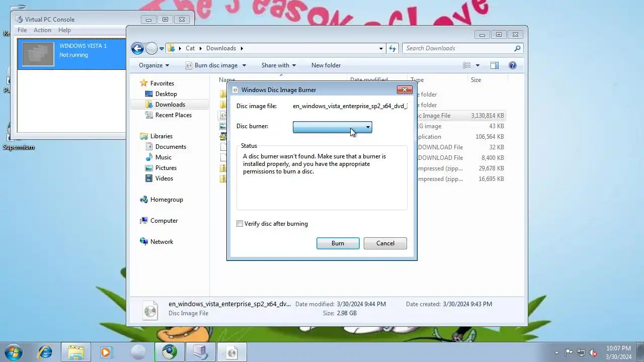Select Downloads under Favorites

(x=170, y=105)
